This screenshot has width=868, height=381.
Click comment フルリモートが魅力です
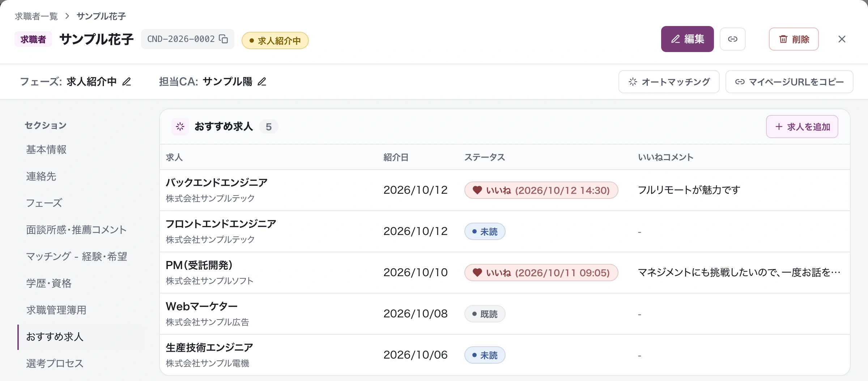pyautogui.click(x=689, y=190)
